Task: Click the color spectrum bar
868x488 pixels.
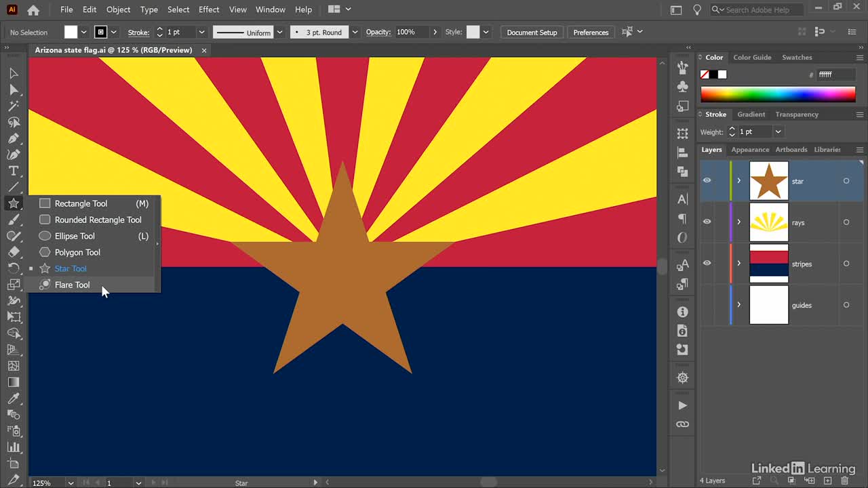Action: [x=778, y=94]
